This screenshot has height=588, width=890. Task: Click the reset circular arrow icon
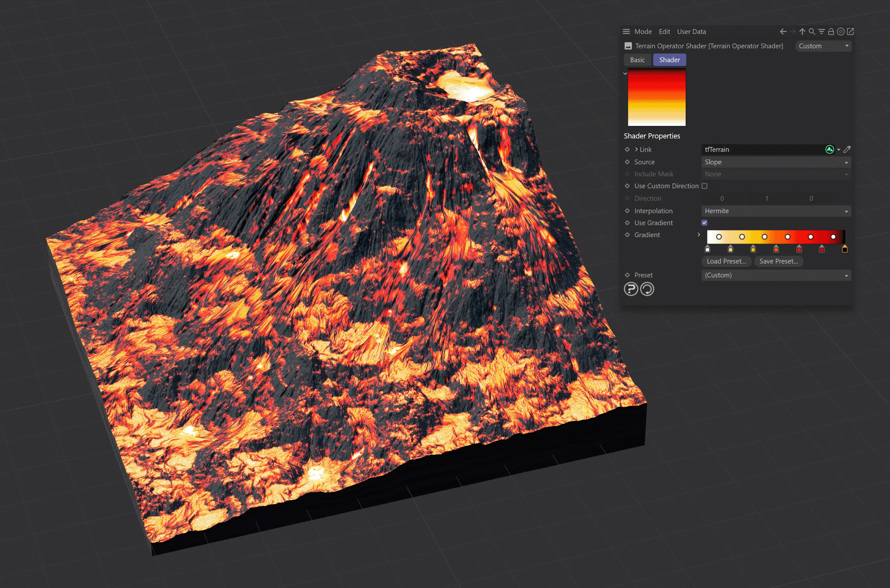pos(647,289)
